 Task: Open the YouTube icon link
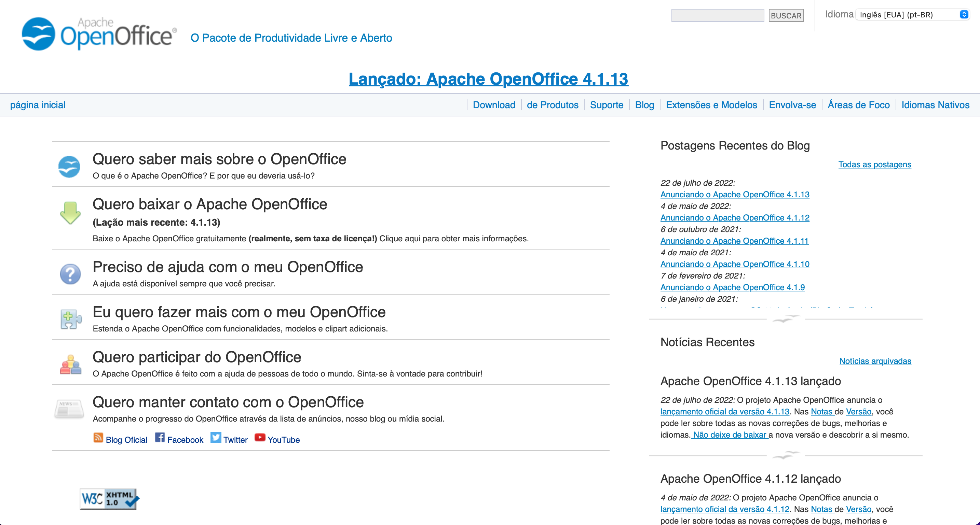260,438
